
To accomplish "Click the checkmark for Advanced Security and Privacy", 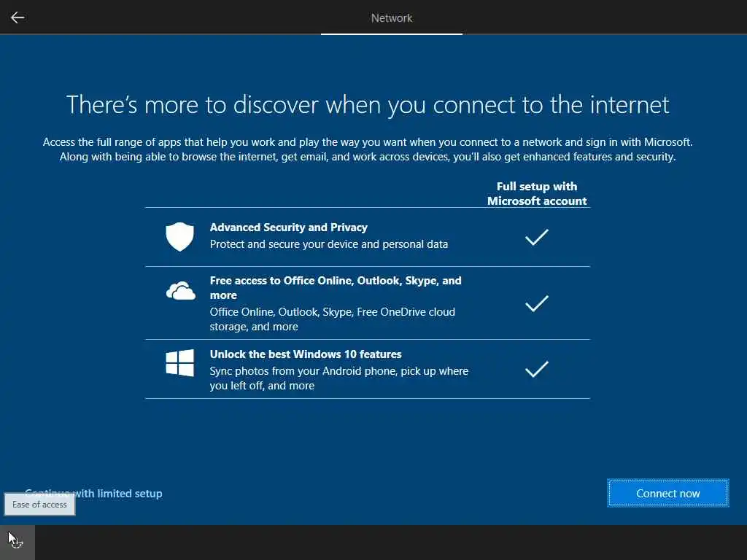I will pyautogui.click(x=536, y=237).
